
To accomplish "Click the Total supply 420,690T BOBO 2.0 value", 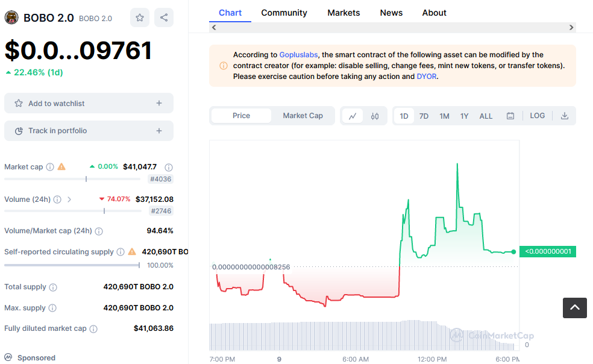I will pos(139,287).
